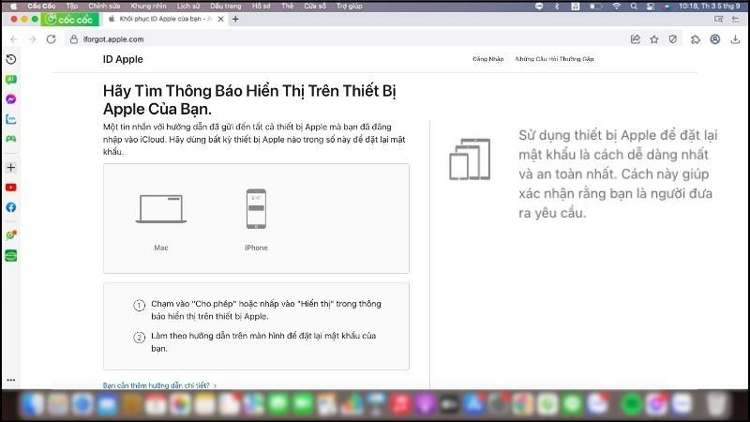
Task: Close the Khôi phục ID Apple tab
Action: [x=221, y=19]
